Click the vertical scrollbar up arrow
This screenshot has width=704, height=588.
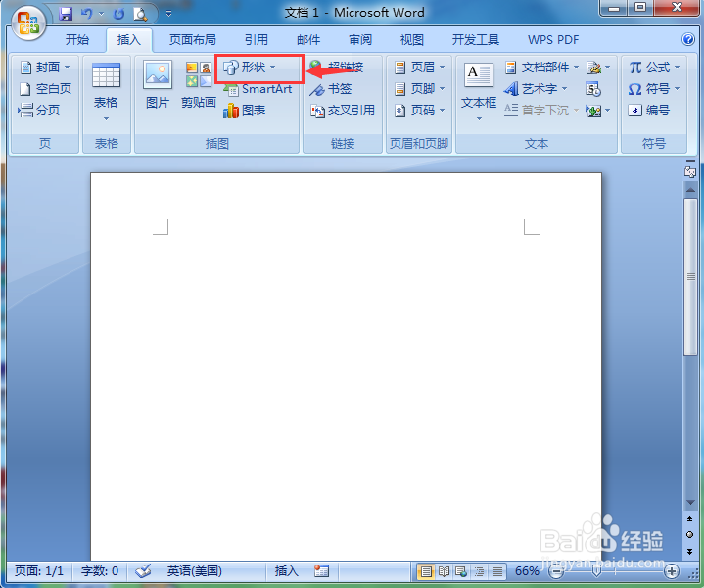click(690, 190)
